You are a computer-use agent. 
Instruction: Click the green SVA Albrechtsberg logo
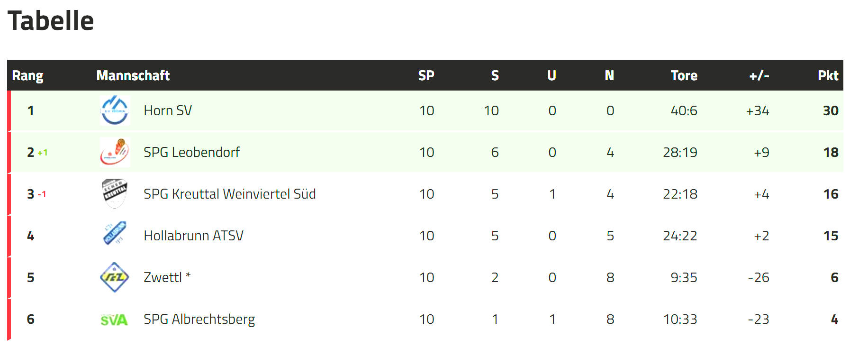114,320
